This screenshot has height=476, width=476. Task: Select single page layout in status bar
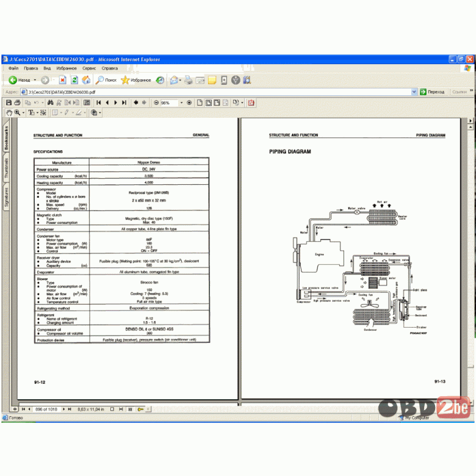coord(112,409)
